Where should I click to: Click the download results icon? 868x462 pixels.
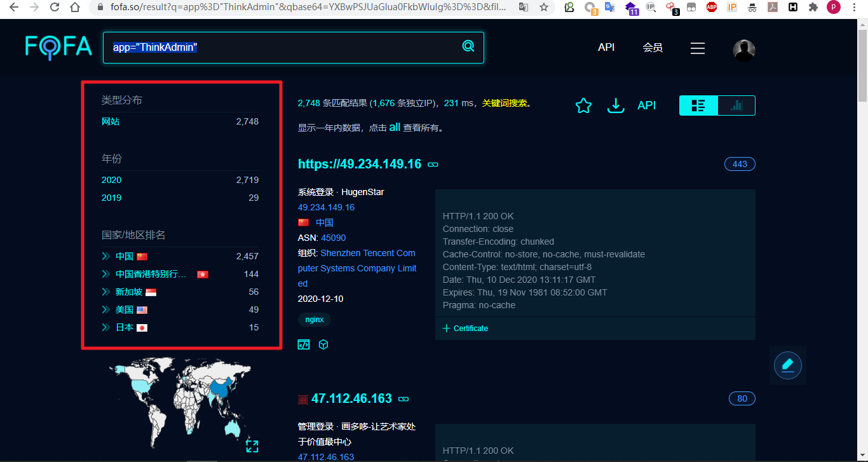(x=615, y=105)
